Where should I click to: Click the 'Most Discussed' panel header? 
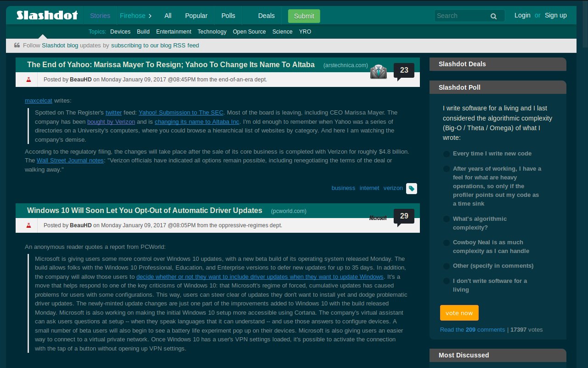[x=498, y=355]
